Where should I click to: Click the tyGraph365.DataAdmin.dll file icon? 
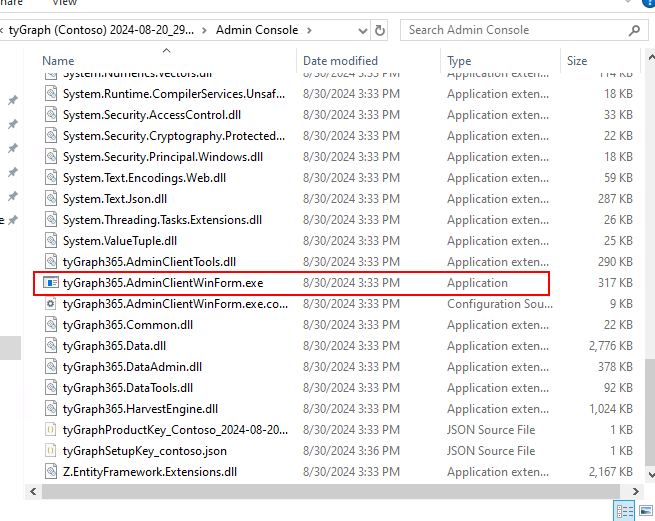(51, 367)
